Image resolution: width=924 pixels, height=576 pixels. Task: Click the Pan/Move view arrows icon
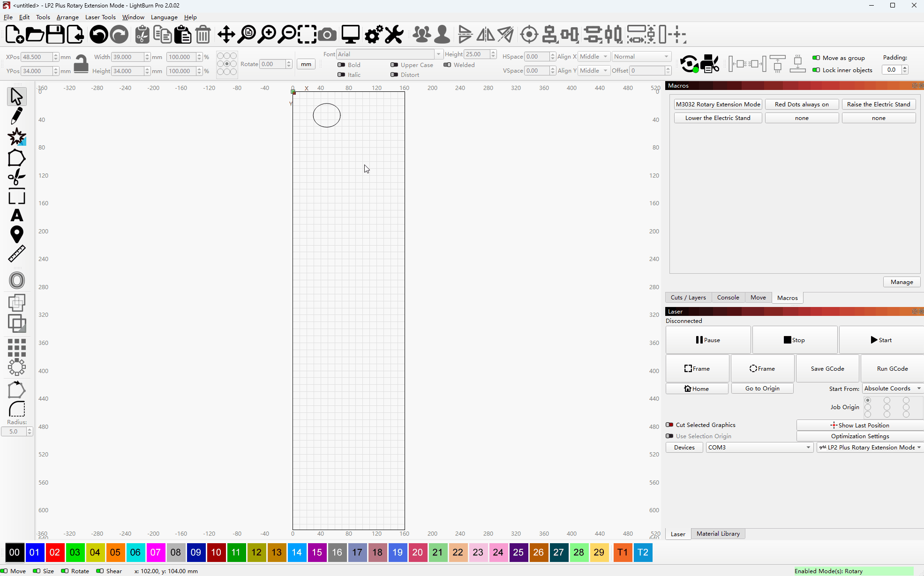[x=226, y=35]
